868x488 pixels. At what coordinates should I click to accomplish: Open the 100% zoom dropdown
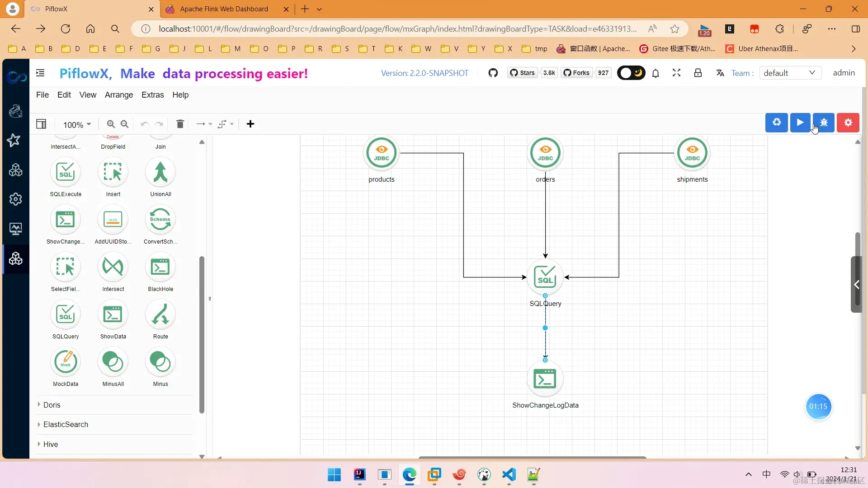point(77,124)
